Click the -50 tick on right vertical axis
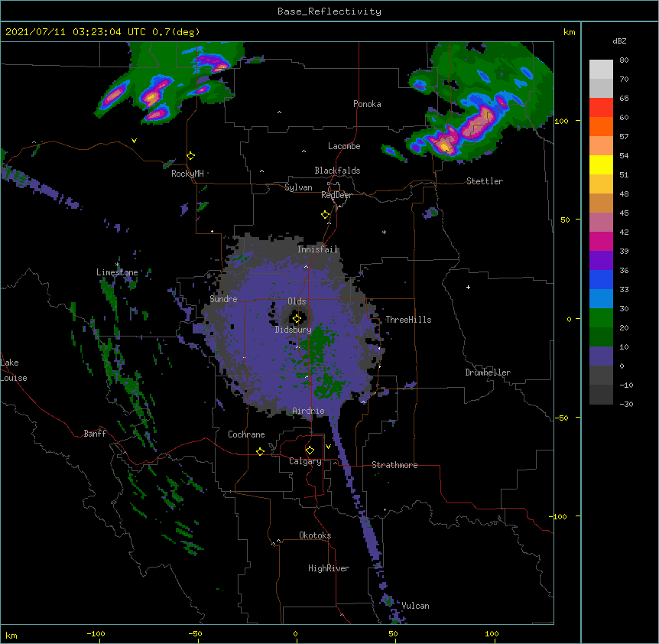This screenshot has width=659, height=644. tap(561, 418)
